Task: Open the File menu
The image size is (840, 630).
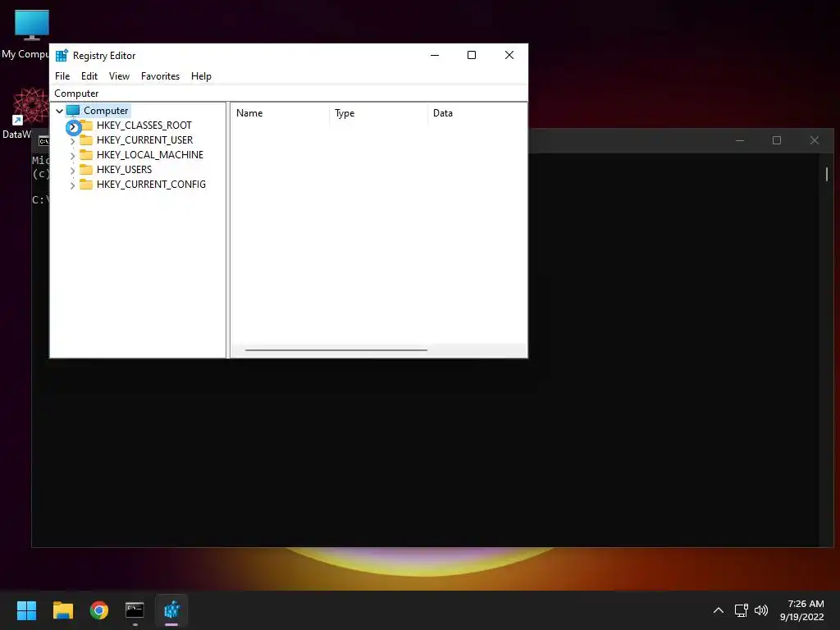Action: click(x=62, y=76)
